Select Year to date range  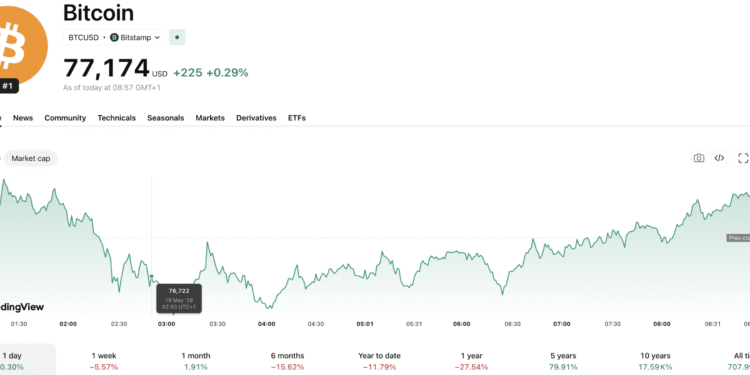[379, 361]
